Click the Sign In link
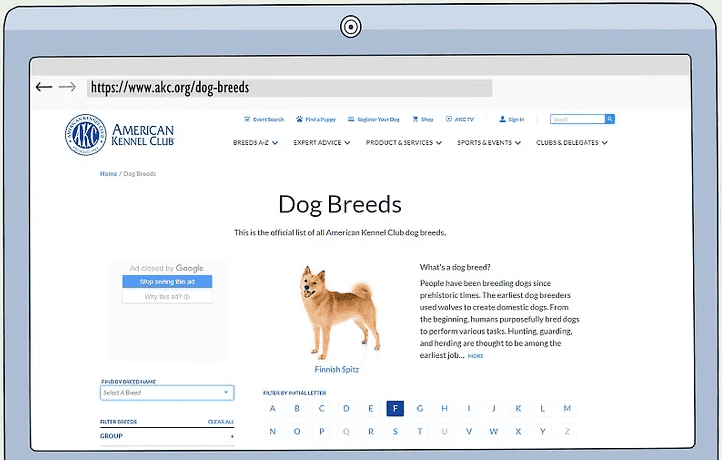This screenshot has width=722, height=460. point(516,119)
